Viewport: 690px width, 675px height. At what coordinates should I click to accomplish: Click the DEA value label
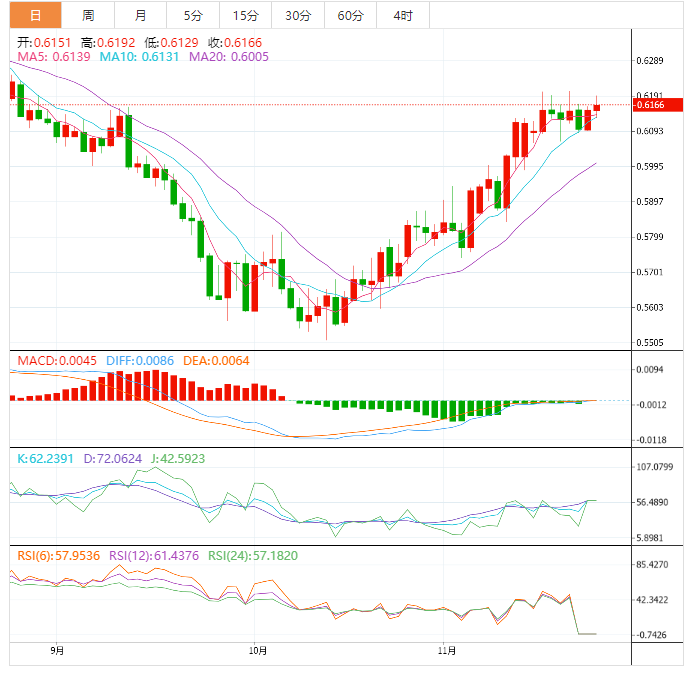point(216,361)
